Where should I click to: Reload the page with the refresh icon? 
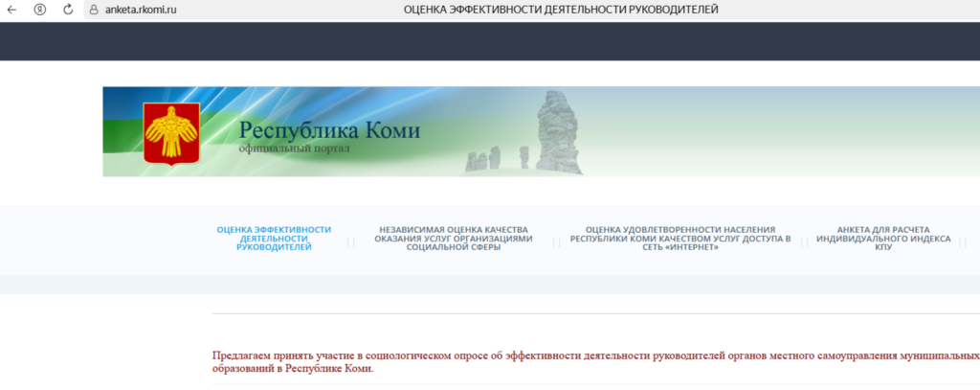[68, 10]
